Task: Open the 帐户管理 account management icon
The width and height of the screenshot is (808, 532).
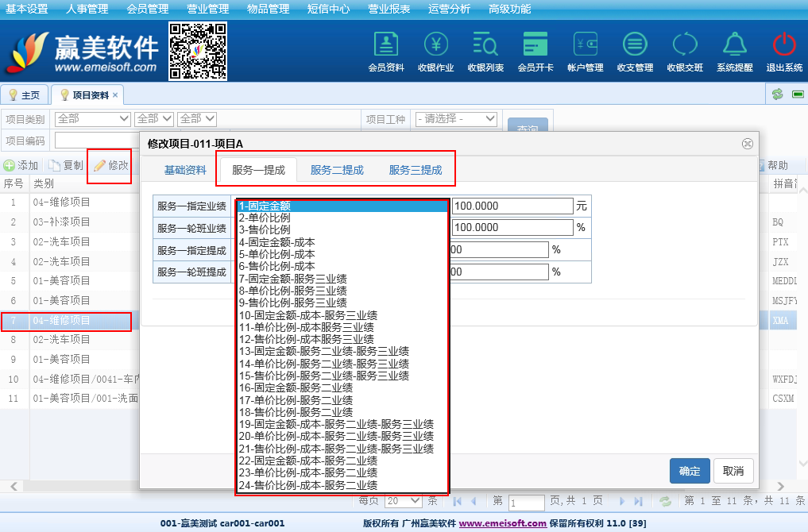Action: tap(585, 52)
